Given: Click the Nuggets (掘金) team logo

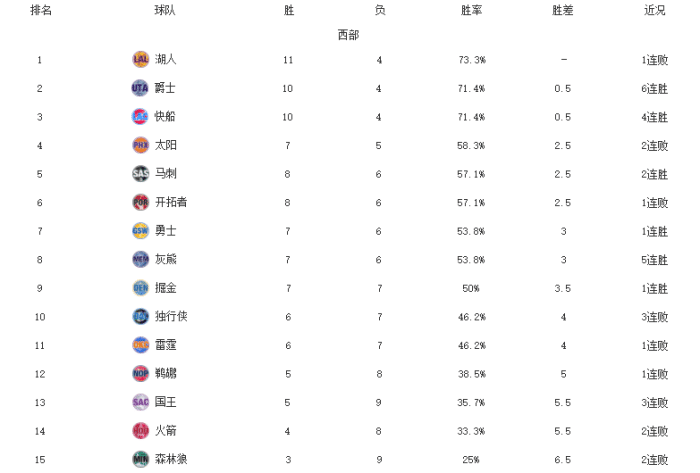Looking at the screenshot, I should click(140, 288).
